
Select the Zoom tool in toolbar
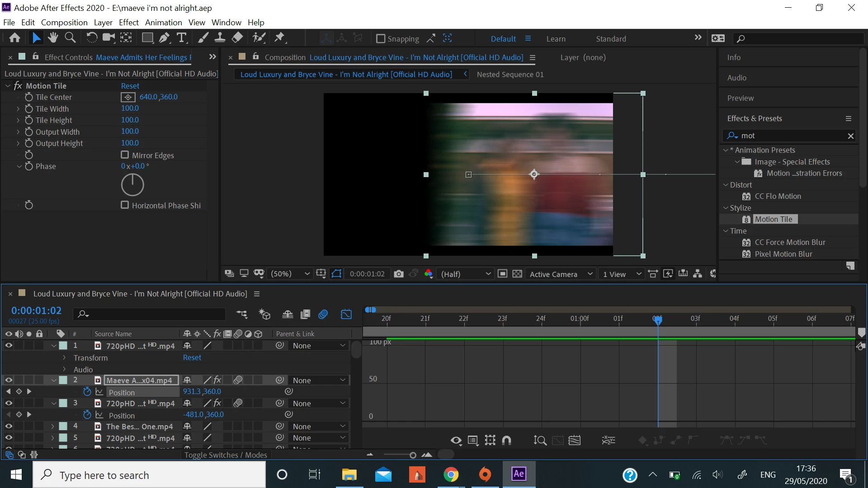point(70,38)
